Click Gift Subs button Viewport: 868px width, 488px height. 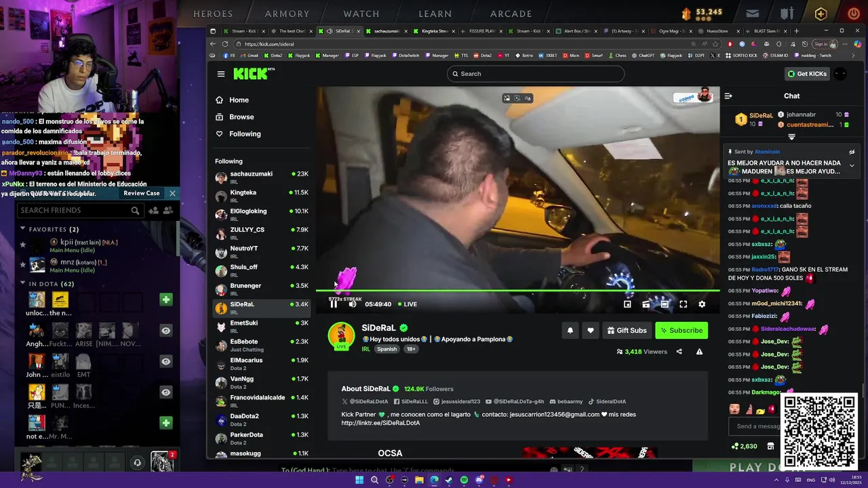(x=627, y=330)
